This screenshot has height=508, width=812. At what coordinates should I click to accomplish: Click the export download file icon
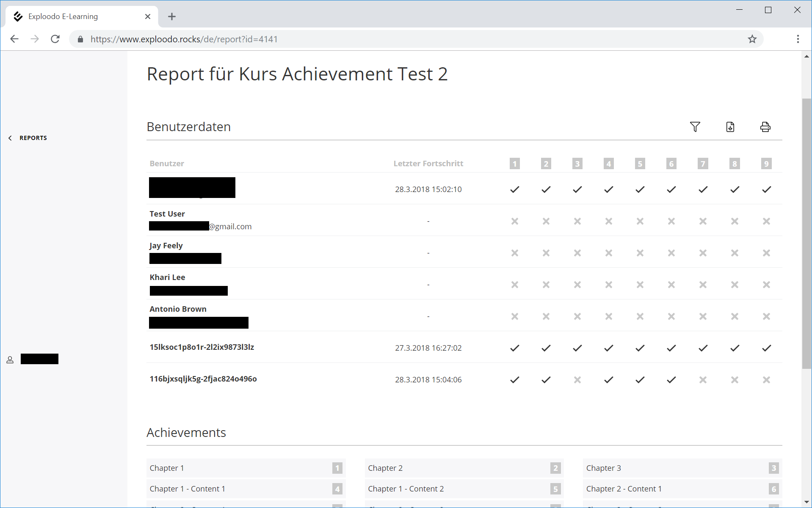coord(730,127)
